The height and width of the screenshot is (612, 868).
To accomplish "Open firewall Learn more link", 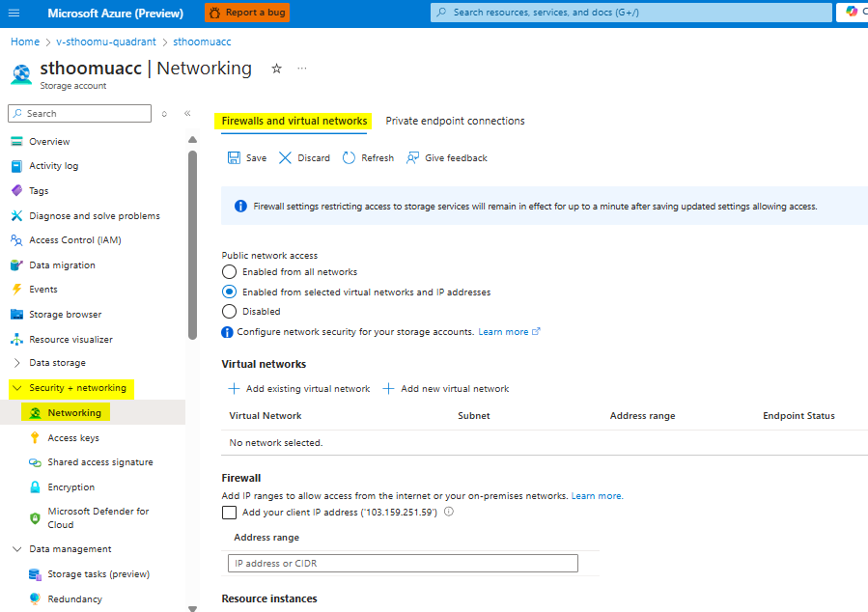I will pyautogui.click(x=597, y=496).
